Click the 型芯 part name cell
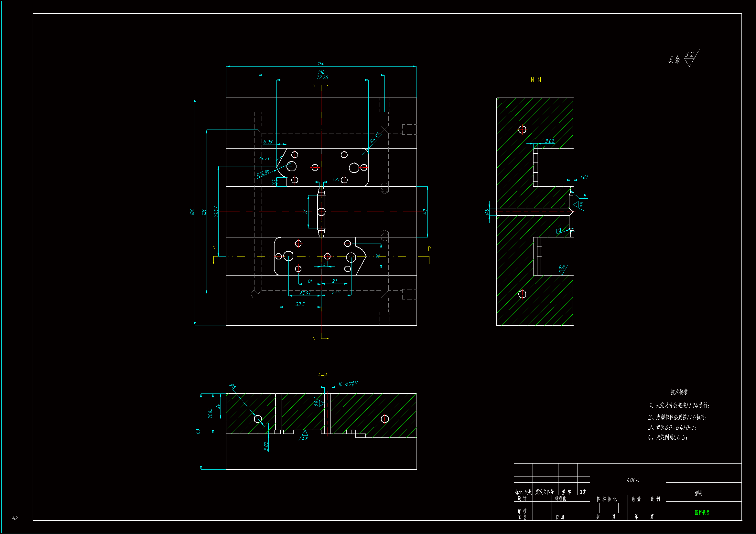 coord(698,493)
